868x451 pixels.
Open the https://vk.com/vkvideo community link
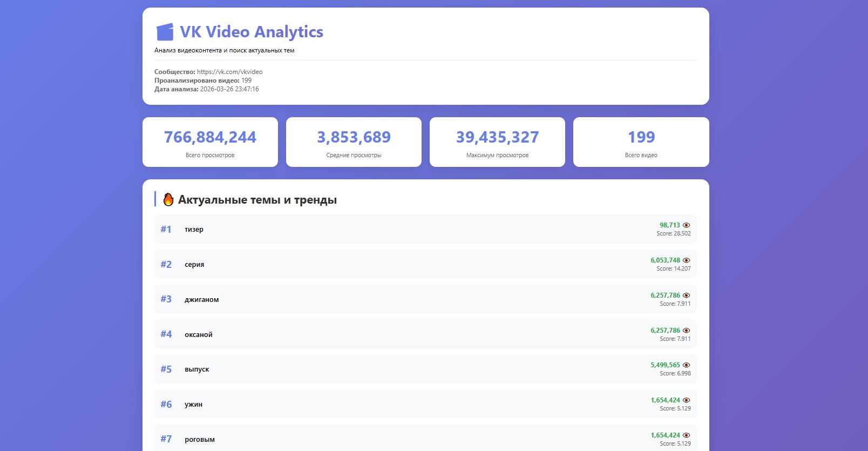pyautogui.click(x=229, y=72)
